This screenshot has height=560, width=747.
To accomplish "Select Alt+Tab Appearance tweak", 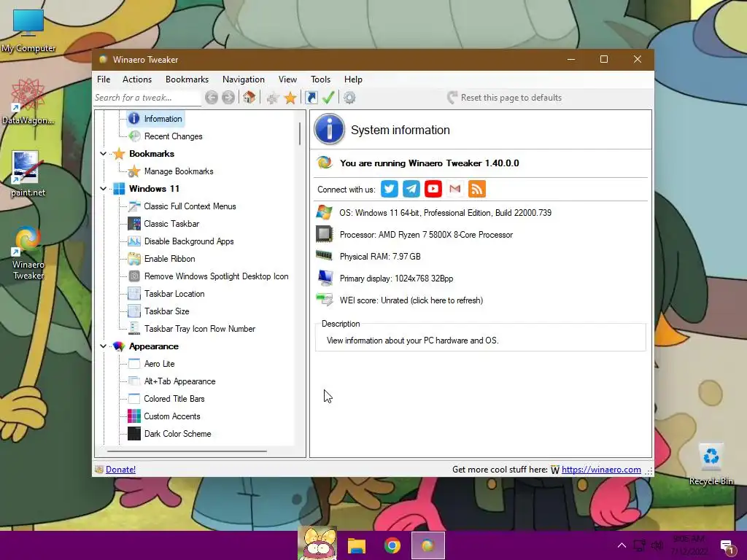I will point(179,381).
